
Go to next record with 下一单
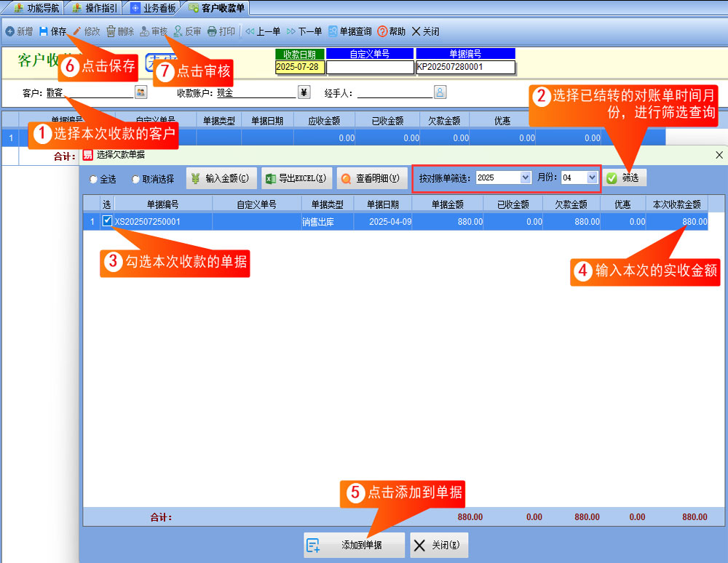point(291,32)
